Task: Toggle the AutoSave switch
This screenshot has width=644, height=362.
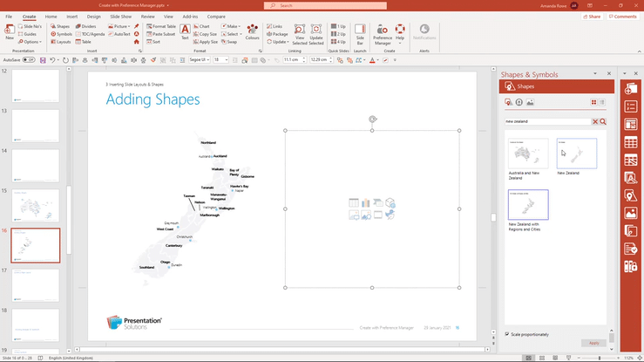Action: click(x=29, y=60)
